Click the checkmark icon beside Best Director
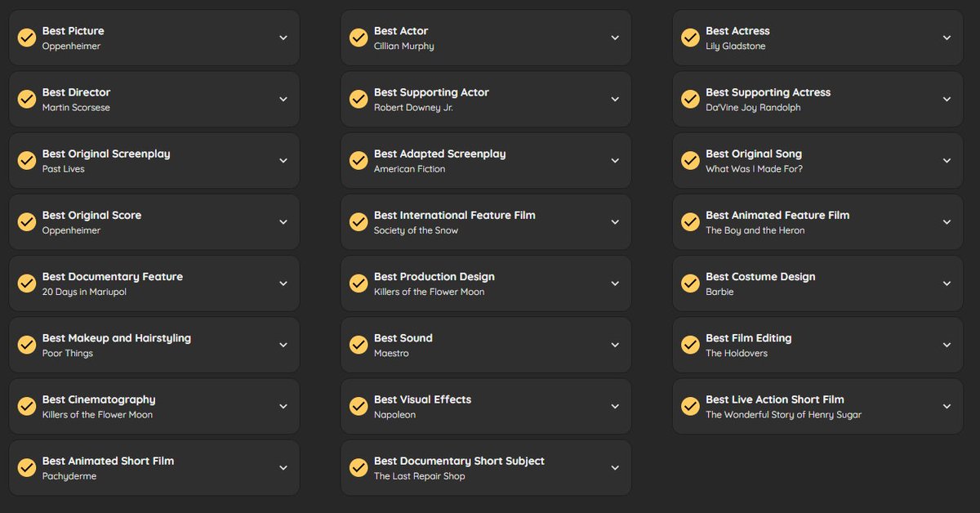980x513 pixels. (27, 99)
